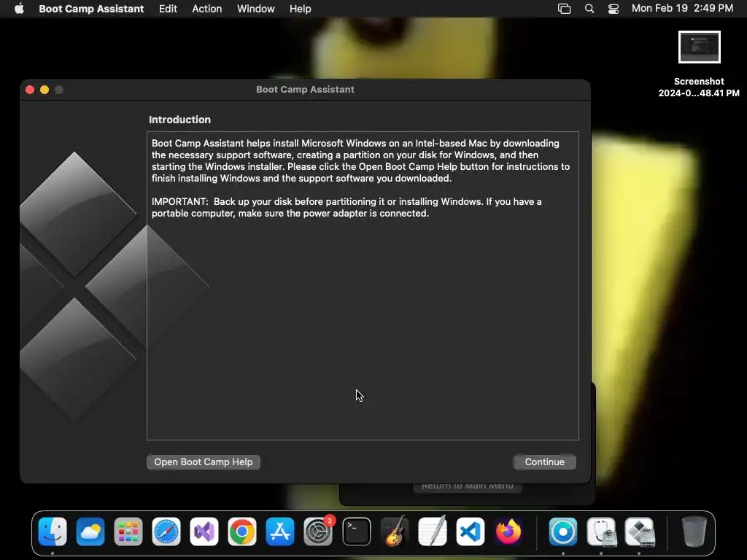Click the date and time in the menu bar
This screenshot has width=747, height=560.
pos(682,8)
